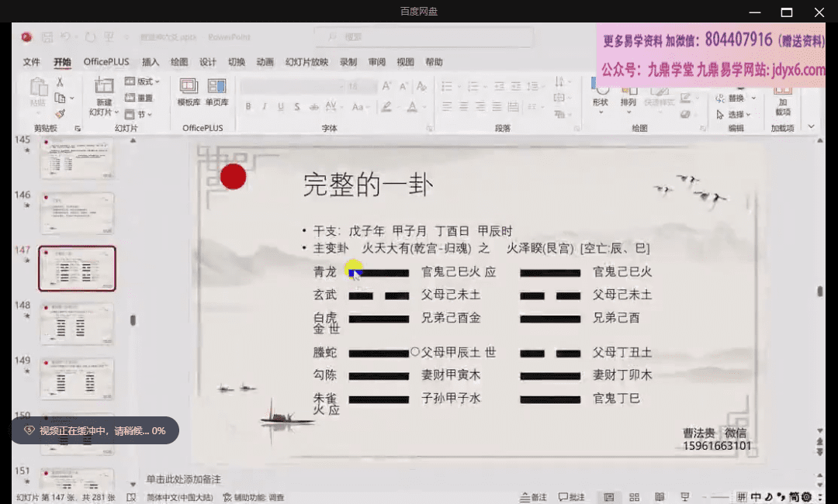Click the 备注 notes button
This screenshot has height=504, width=838.
533,497
